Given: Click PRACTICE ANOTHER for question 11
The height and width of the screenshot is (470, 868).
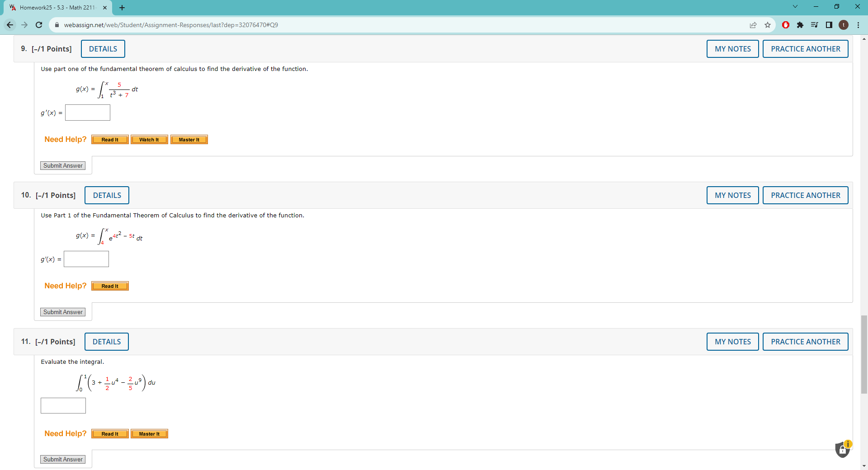Looking at the screenshot, I should [x=805, y=341].
